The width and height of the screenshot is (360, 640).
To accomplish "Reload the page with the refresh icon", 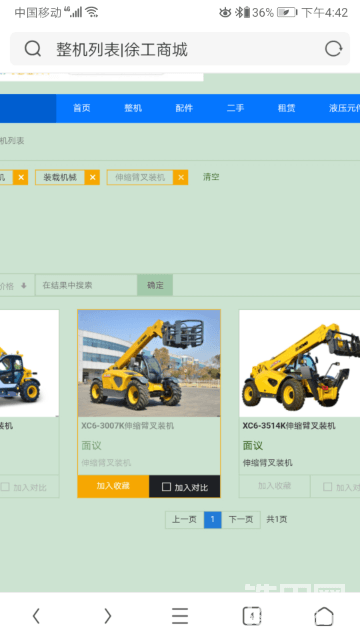I will (x=333, y=49).
